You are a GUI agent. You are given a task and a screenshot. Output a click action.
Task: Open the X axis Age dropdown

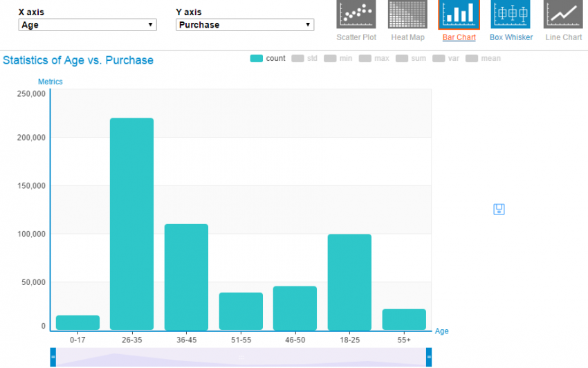(87, 25)
